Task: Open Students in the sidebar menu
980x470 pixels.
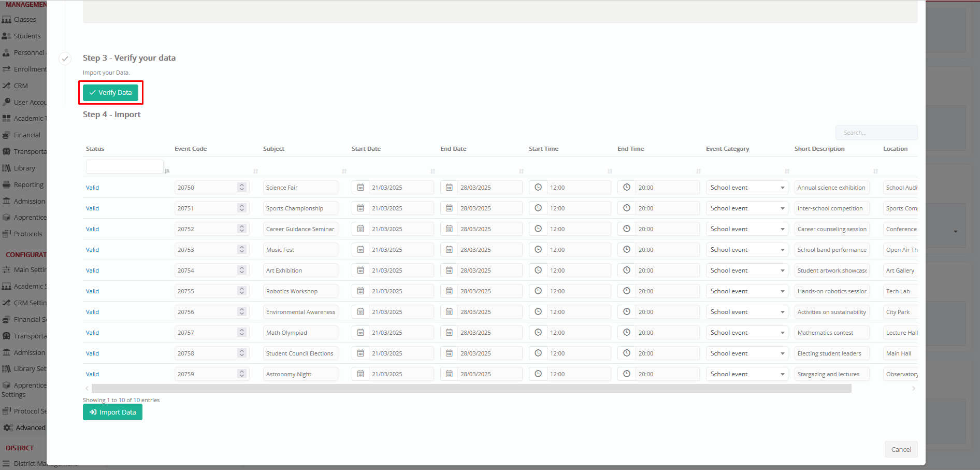Action: click(27, 36)
